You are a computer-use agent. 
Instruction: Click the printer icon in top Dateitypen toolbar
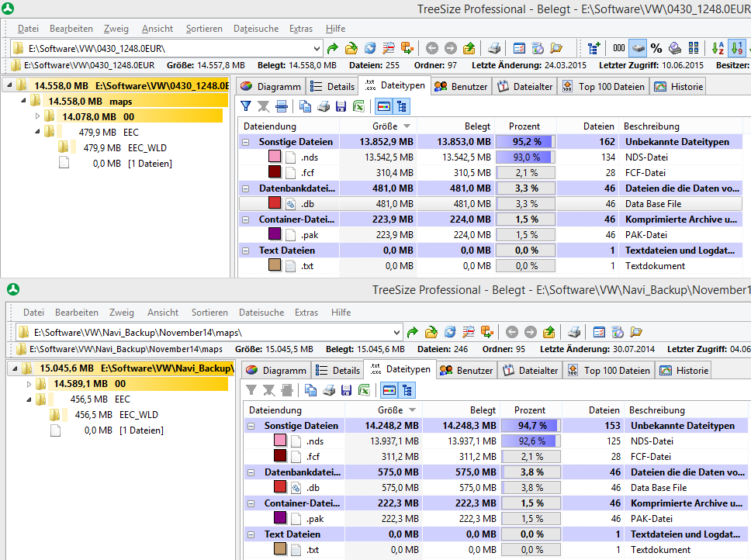324,106
